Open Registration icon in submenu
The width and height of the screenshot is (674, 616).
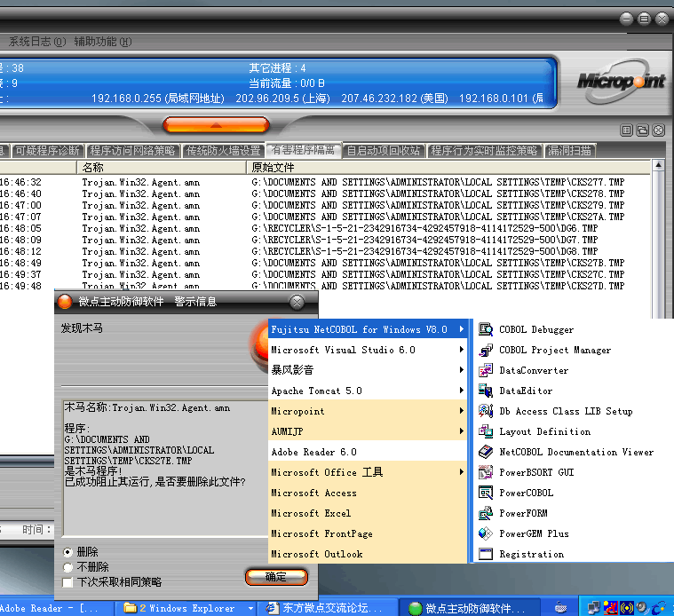tap(485, 554)
